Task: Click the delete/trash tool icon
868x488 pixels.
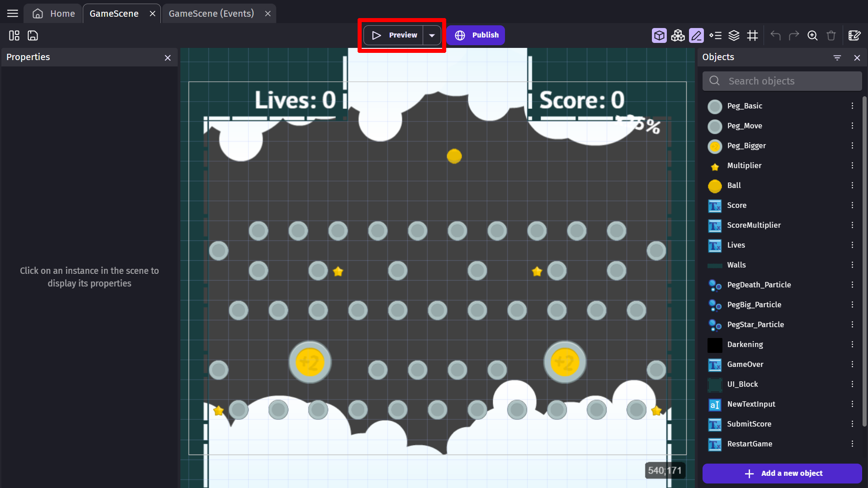Action: 832,36
